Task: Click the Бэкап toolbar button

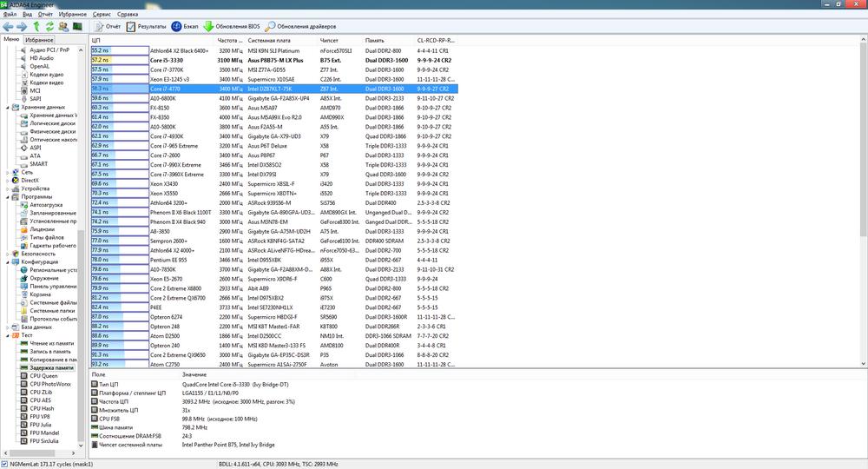Action: pyautogui.click(x=185, y=27)
